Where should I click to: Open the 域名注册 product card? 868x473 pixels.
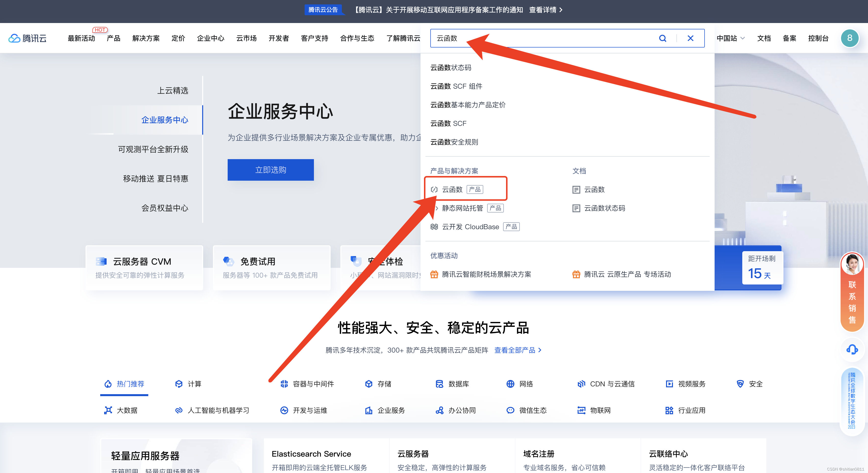578,456
